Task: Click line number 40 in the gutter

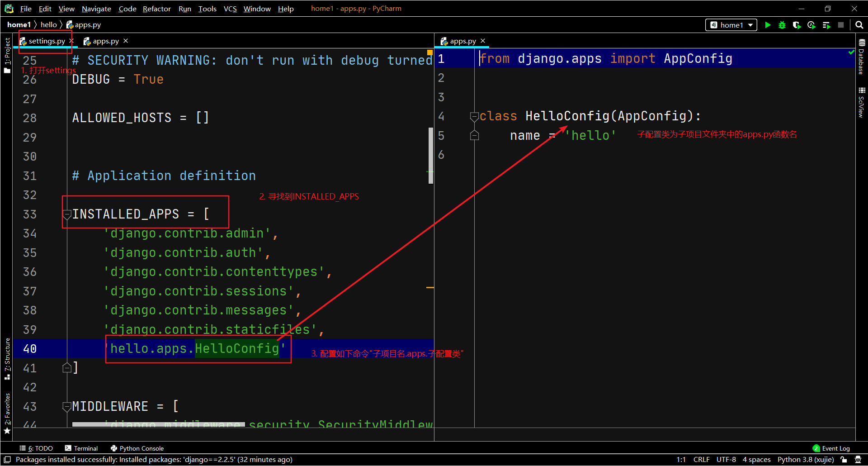Action: pyautogui.click(x=30, y=349)
